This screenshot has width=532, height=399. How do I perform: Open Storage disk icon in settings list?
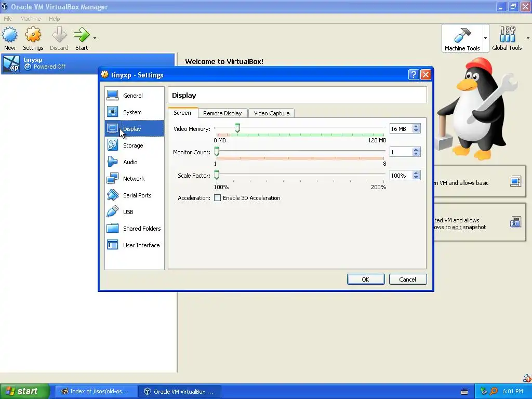coord(112,145)
